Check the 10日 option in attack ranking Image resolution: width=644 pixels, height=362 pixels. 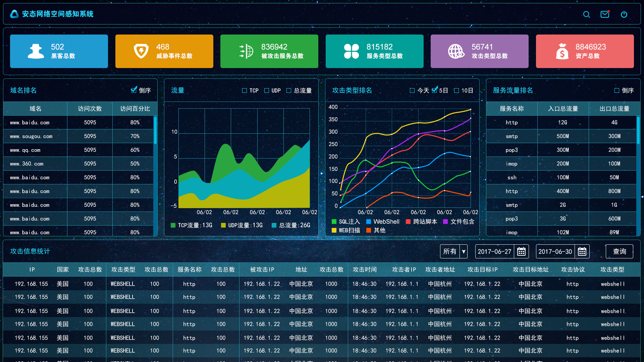point(457,90)
